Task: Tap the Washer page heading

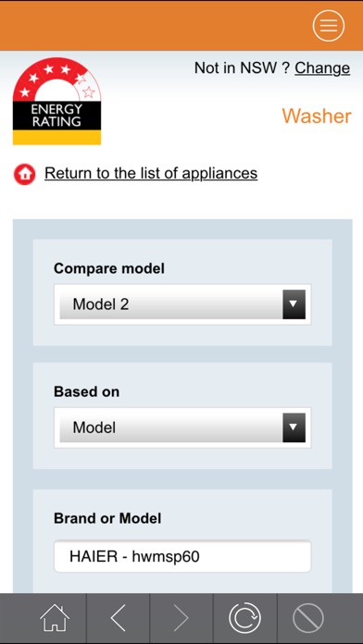Action: coord(317,116)
